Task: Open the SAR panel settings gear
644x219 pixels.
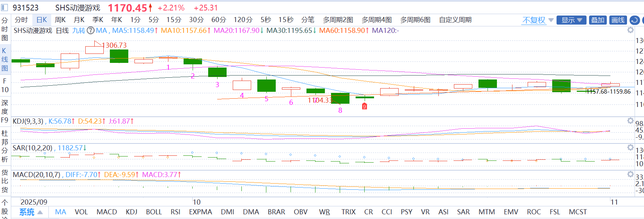Action: 631,147
